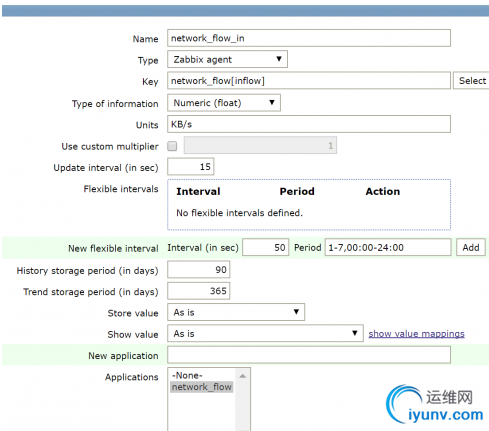Screen dimensions: 489x431
Task: Click the Period column header in flexible intervals
Action: pyautogui.click(x=297, y=191)
